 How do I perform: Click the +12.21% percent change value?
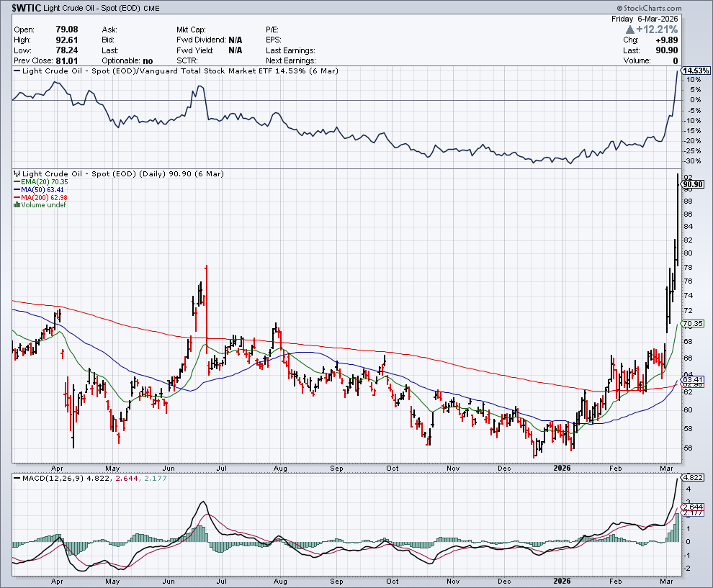658,30
